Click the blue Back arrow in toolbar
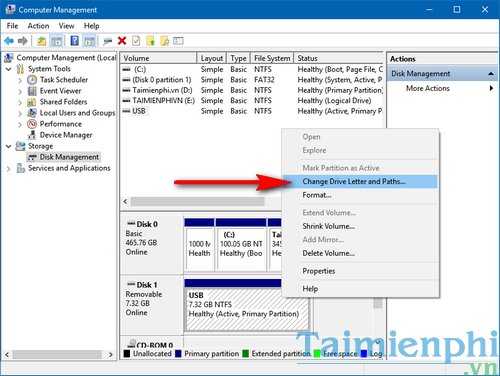Image resolution: width=500 pixels, height=376 pixels. [x=9, y=41]
